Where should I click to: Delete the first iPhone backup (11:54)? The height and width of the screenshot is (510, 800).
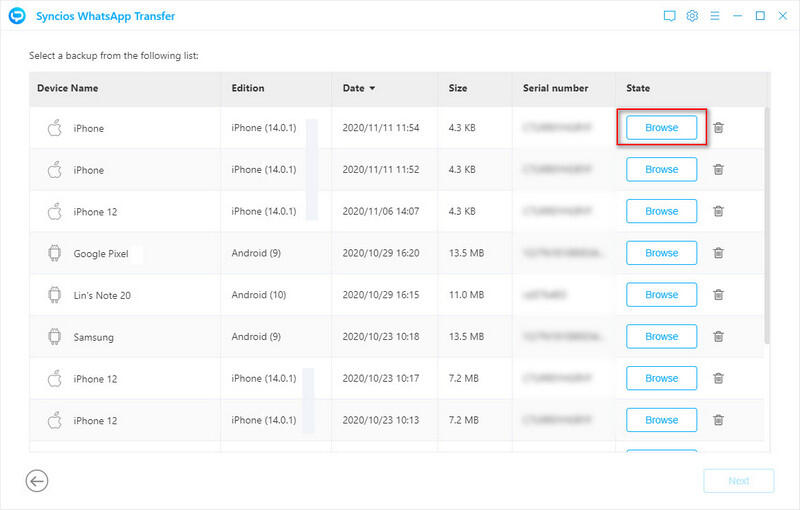(x=718, y=128)
